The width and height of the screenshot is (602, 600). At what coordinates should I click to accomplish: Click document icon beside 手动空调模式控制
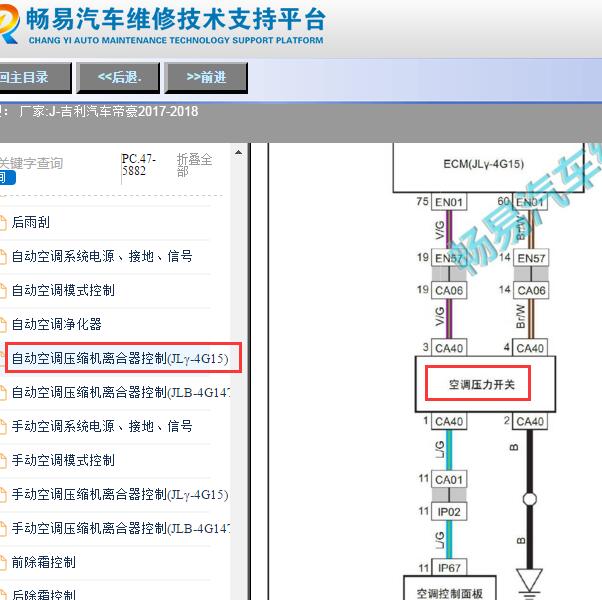pos(3,461)
